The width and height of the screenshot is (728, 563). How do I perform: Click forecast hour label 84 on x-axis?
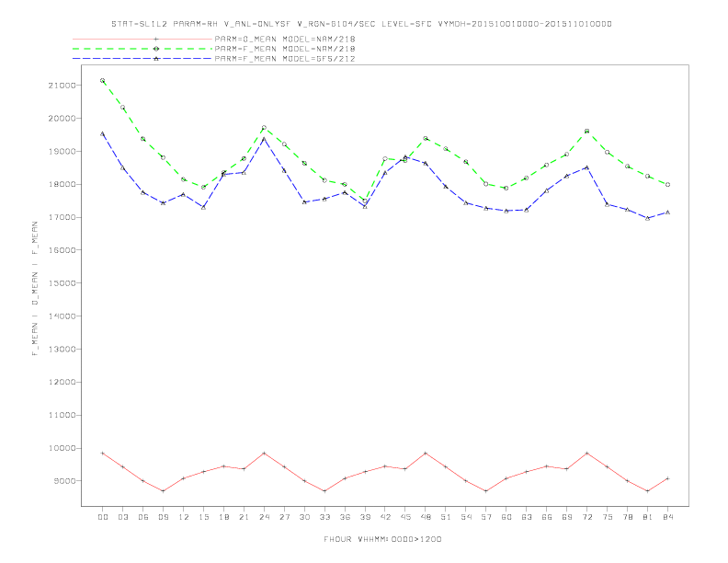667,517
